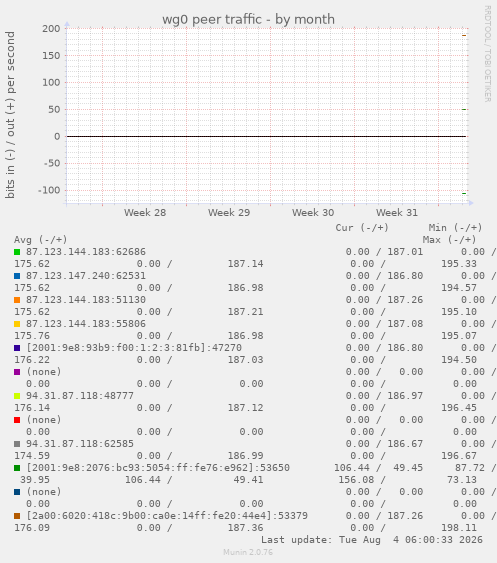Click the 150 y-axis tick label
Screen dimensions: 497x563
51,56
